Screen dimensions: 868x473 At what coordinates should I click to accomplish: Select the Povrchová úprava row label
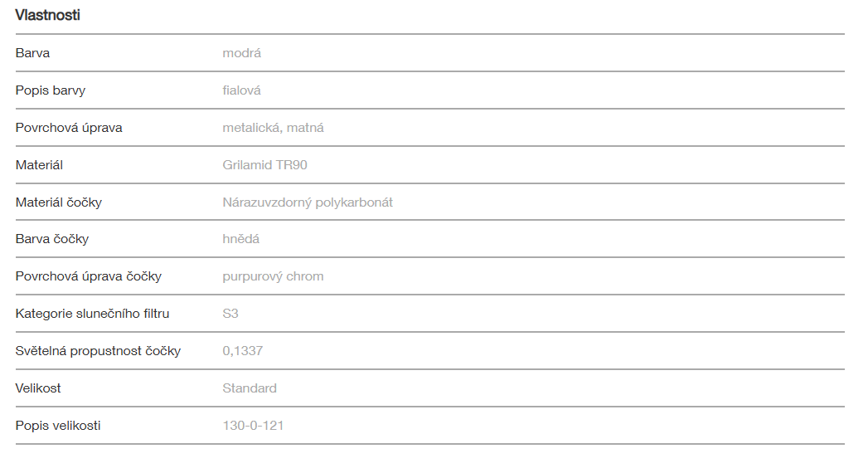pos(69,128)
